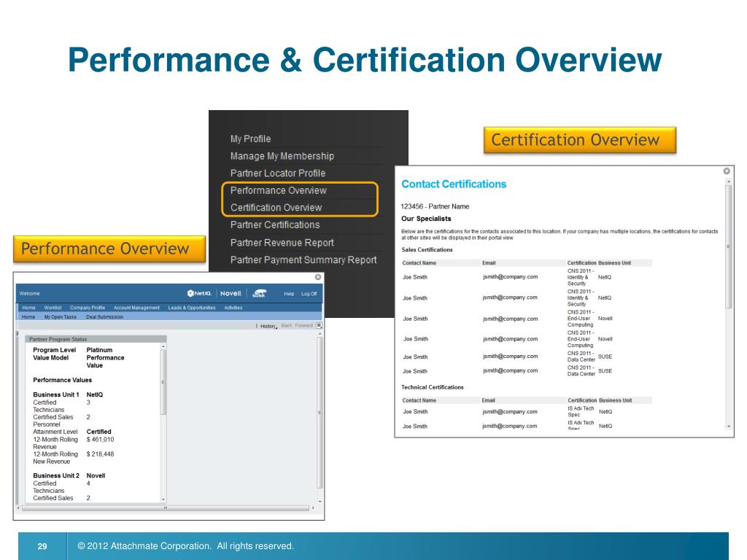The image size is (747, 560).
Task: Click the Partner Program Status panel scrollbar thumb
Action: (163, 382)
